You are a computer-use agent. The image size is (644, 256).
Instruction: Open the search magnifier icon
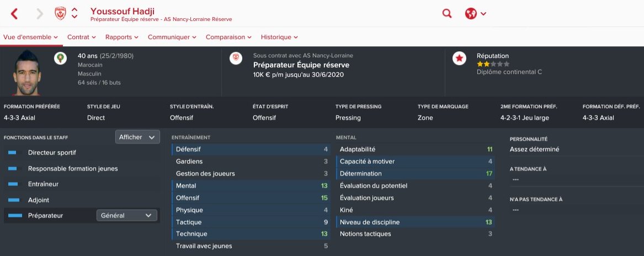coord(447,14)
